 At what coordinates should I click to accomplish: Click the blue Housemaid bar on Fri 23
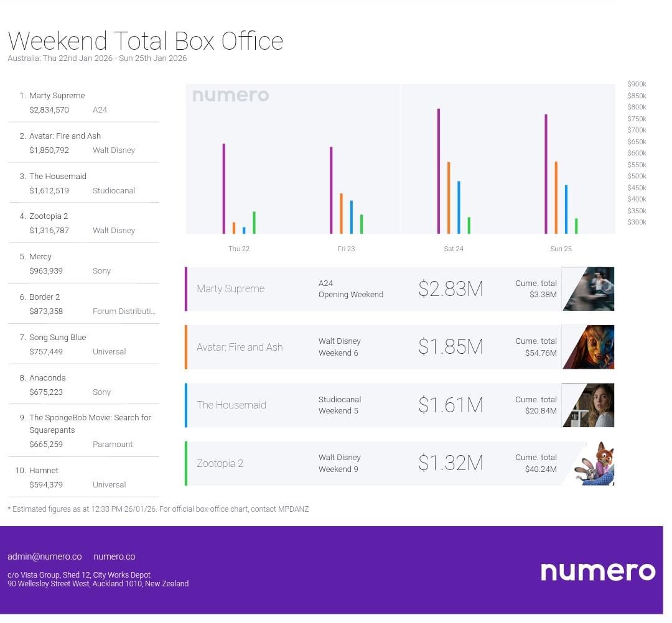pos(352,217)
